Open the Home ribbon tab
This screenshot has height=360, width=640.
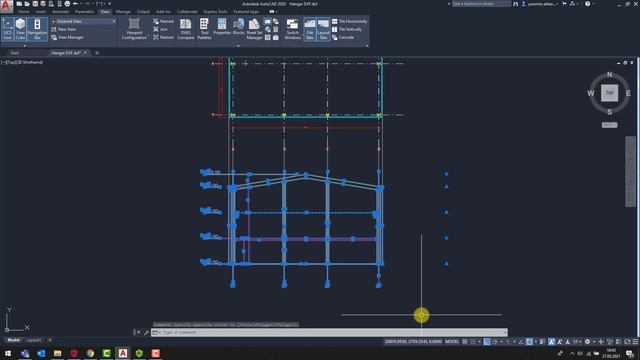click(24, 12)
